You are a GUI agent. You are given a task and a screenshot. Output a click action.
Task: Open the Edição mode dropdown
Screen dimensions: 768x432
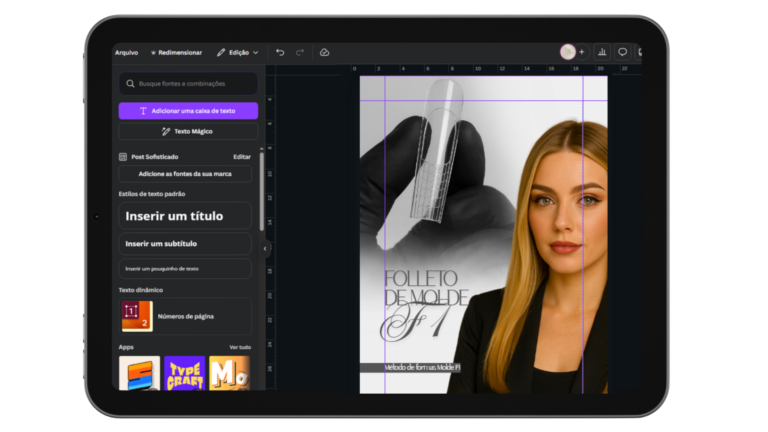[238, 52]
